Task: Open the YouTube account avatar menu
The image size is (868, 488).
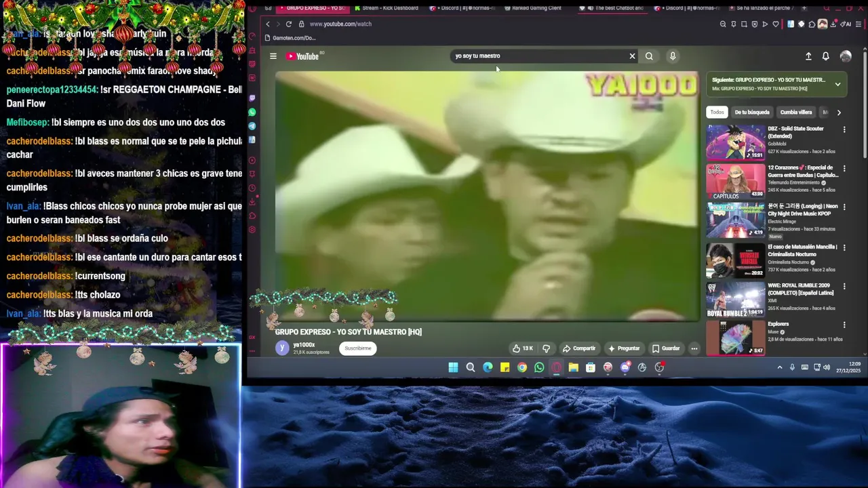Action: [846, 56]
